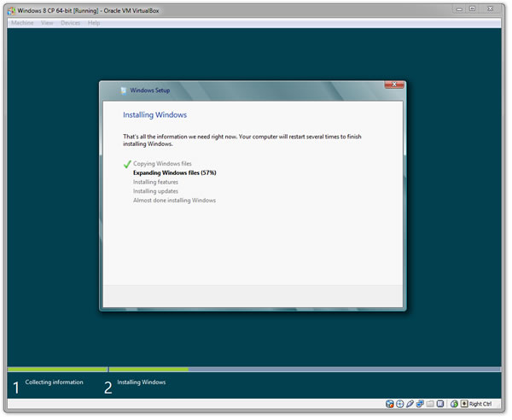Click 'Almost done installing Windows' step text
512x420 pixels.
pyautogui.click(x=174, y=201)
